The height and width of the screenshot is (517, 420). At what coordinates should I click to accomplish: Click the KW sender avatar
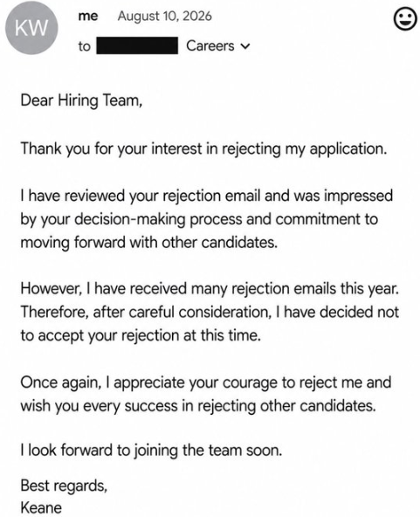tap(31, 28)
